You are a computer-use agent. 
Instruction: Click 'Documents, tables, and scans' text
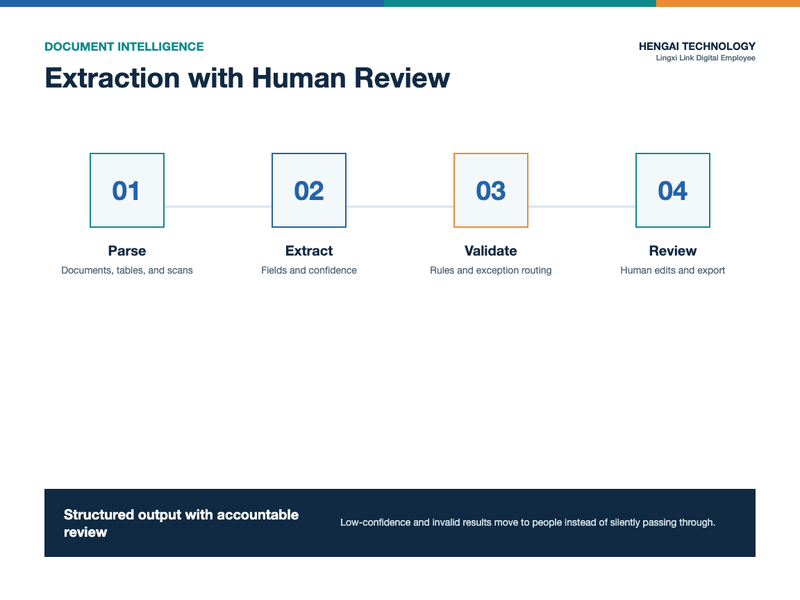tap(127, 270)
